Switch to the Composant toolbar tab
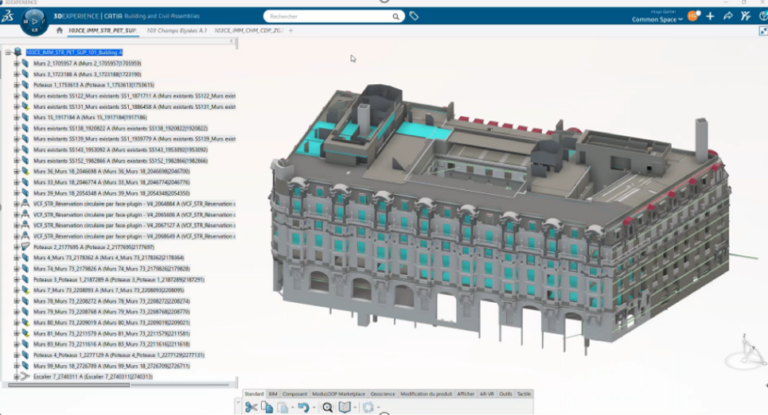 pyautogui.click(x=295, y=394)
